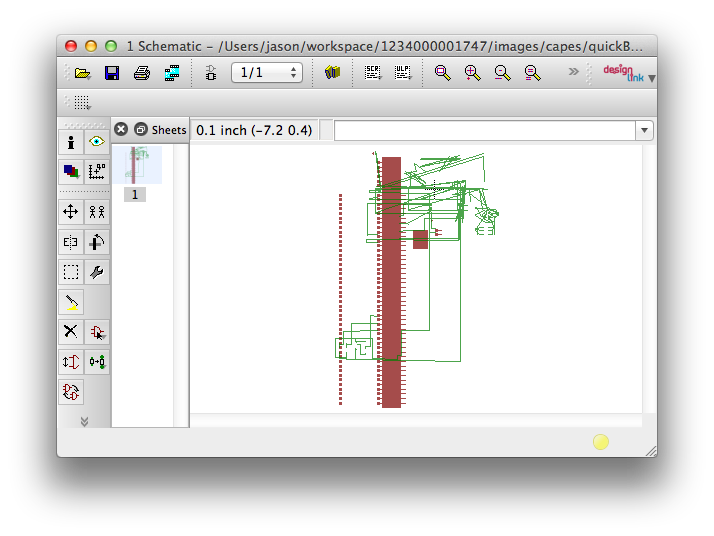Select the Group selection tool

pyautogui.click(x=71, y=272)
